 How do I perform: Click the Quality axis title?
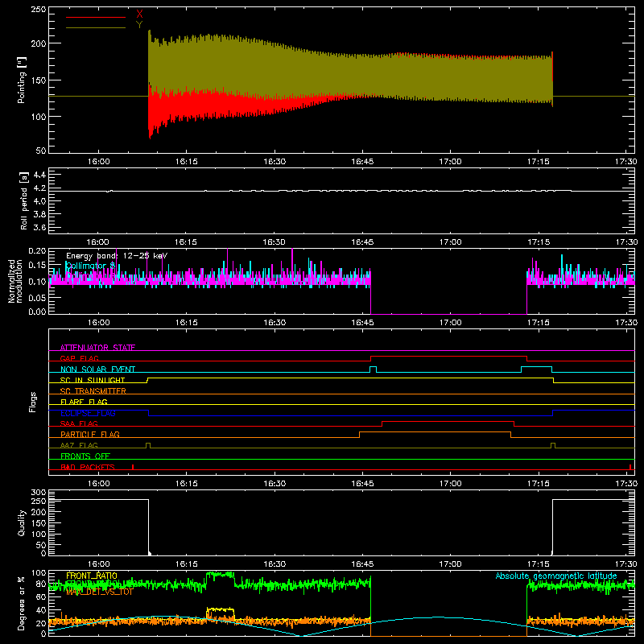pyautogui.click(x=22, y=522)
